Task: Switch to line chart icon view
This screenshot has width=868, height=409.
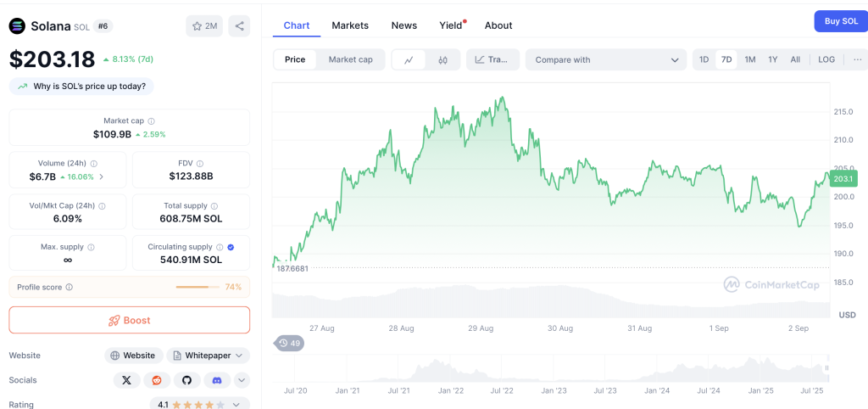Action: [x=409, y=60]
